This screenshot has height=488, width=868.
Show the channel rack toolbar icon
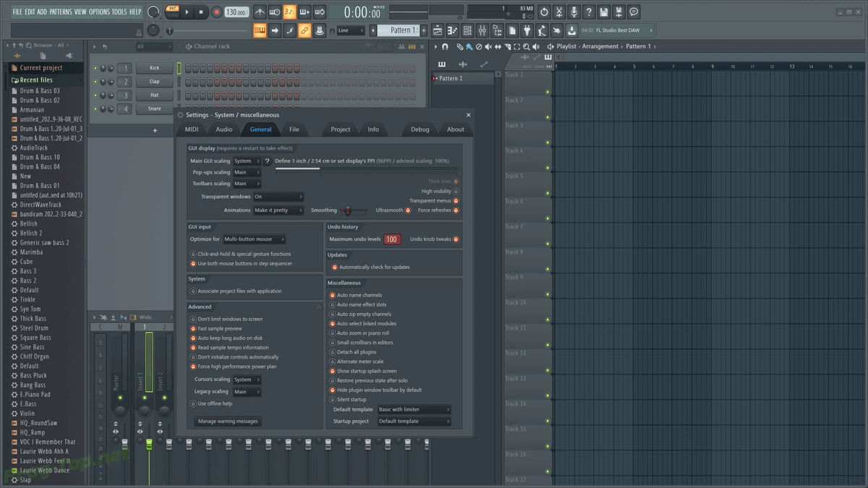coord(467,30)
